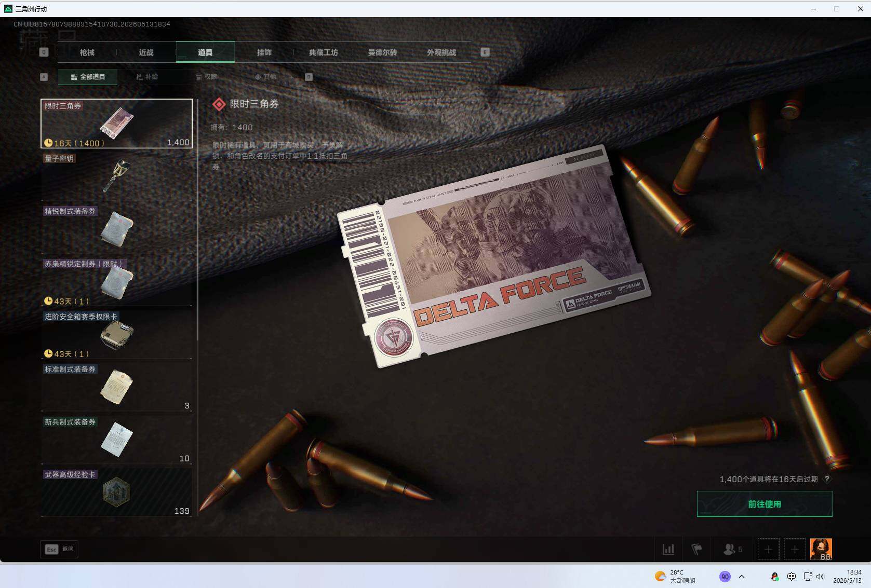Click the volume speaker tray icon
The image size is (871, 588).
(x=820, y=576)
